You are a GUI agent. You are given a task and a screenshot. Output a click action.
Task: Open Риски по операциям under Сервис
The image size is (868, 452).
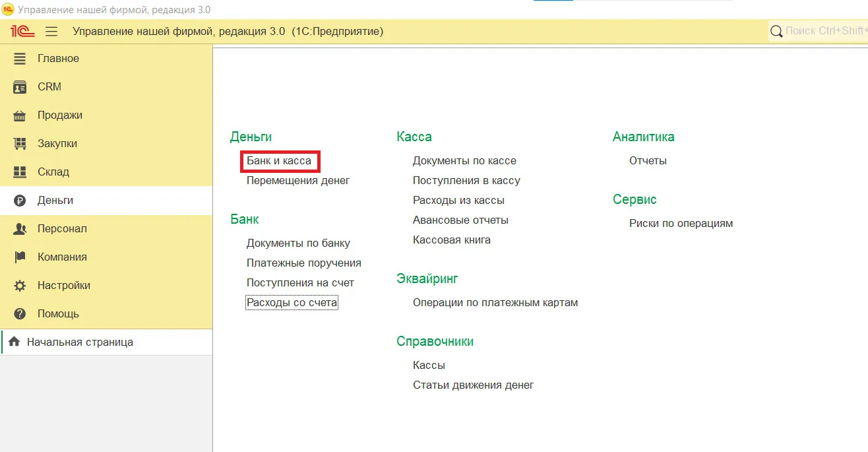[681, 223]
